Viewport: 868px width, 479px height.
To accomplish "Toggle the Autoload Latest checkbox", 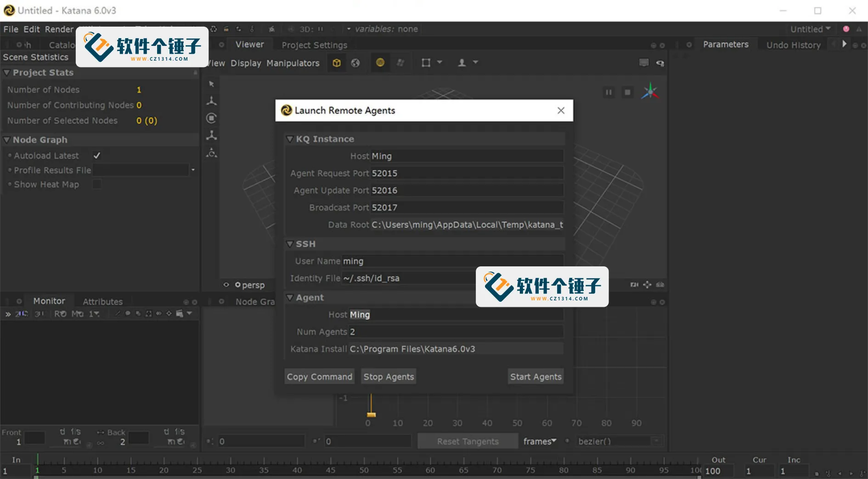I will (96, 156).
